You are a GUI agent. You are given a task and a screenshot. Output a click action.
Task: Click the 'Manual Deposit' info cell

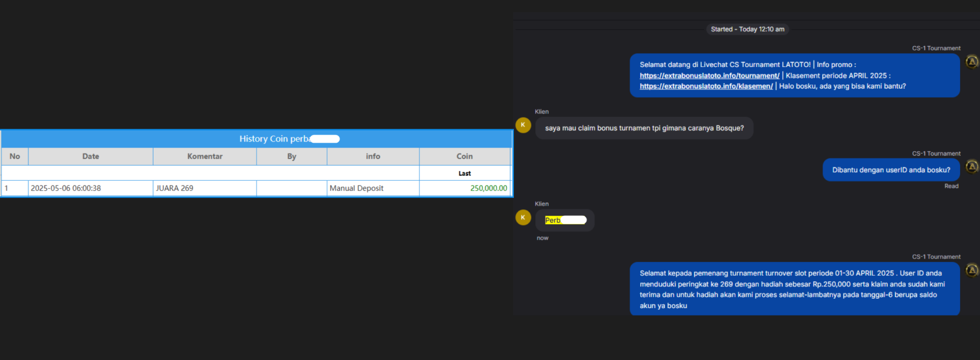(x=373, y=188)
